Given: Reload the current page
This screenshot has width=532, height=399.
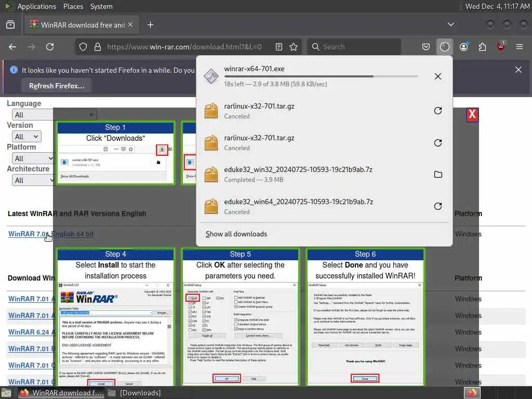Looking at the screenshot, I should 50,47.
